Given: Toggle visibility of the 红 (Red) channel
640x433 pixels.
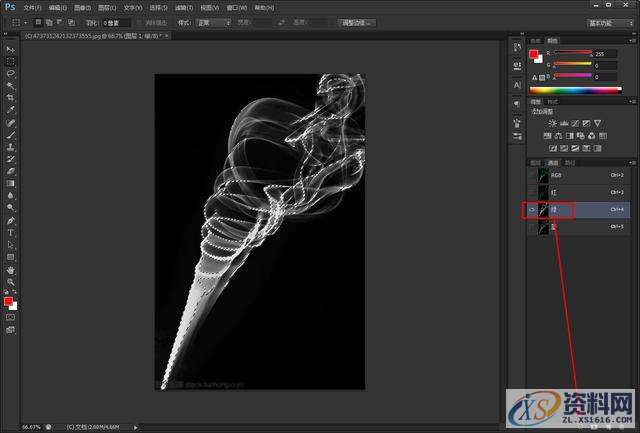Looking at the screenshot, I should click(x=531, y=192).
